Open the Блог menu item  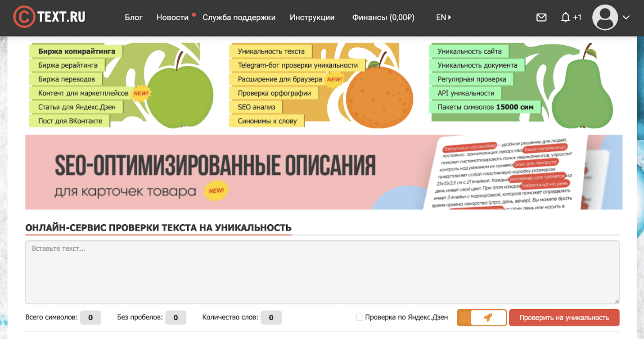[134, 18]
